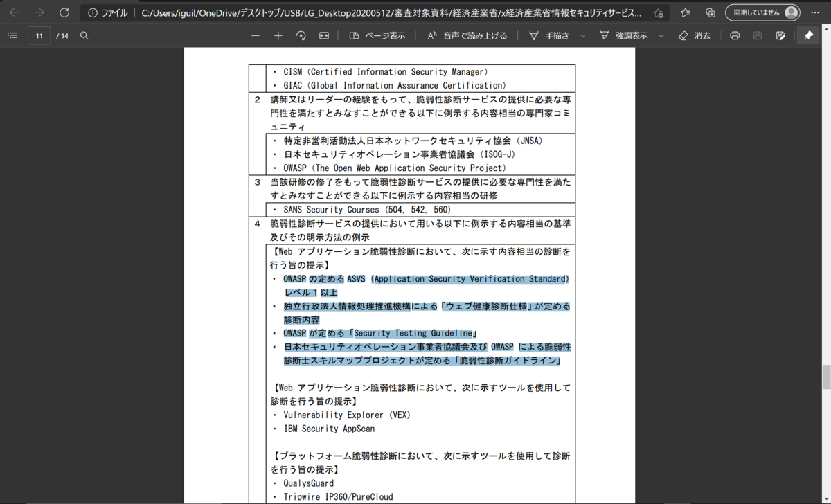
Task: Reload the PDF with the refresh icon
Action: pyautogui.click(x=64, y=12)
